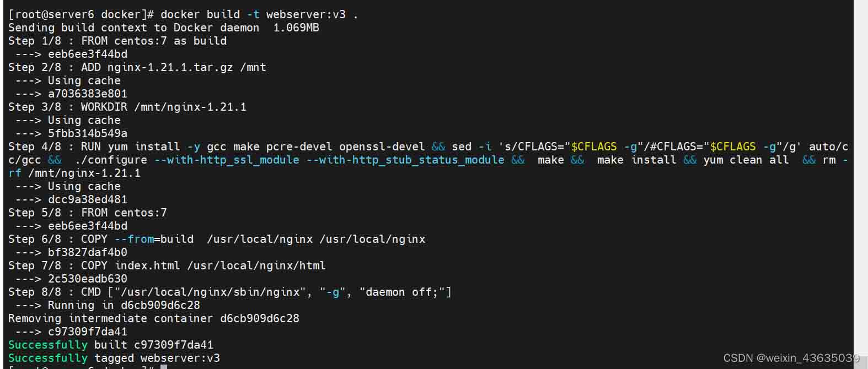Click the WORKDIR /mnt/nginx-1.21.1 line

127,107
